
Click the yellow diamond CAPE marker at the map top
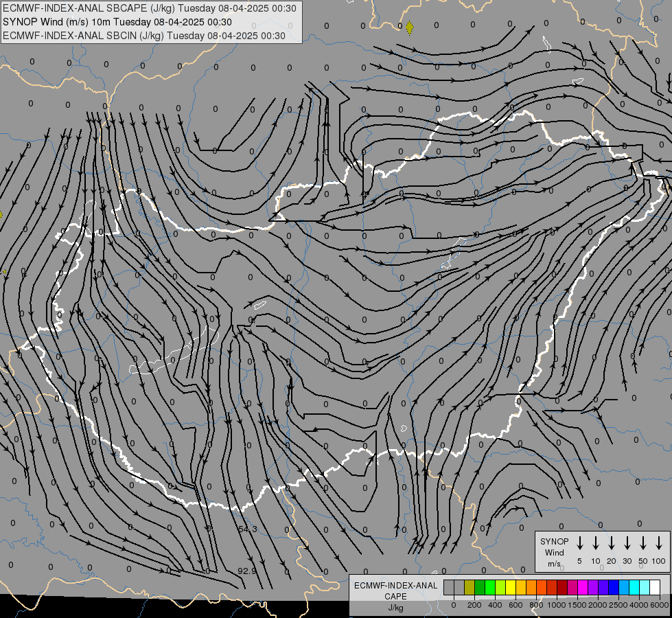(410, 28)
